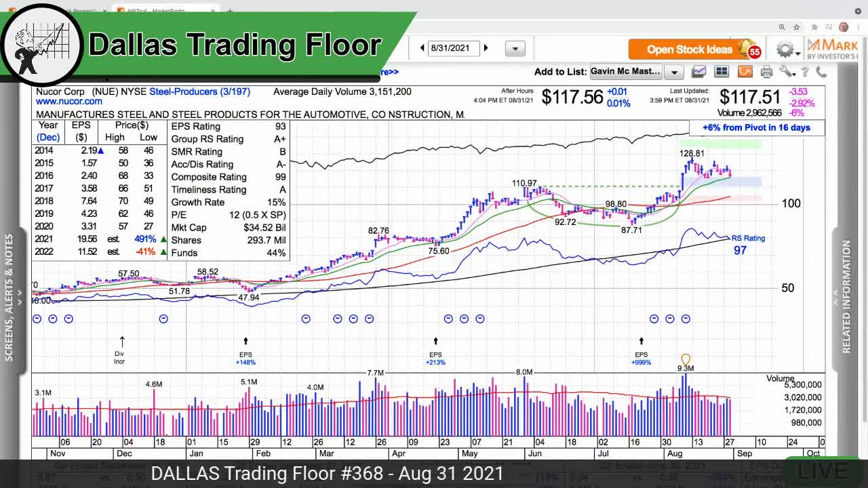Open the wrench tools menu
Image resolution: width=868 pixels, height=488 pixels.
point(787,71)
